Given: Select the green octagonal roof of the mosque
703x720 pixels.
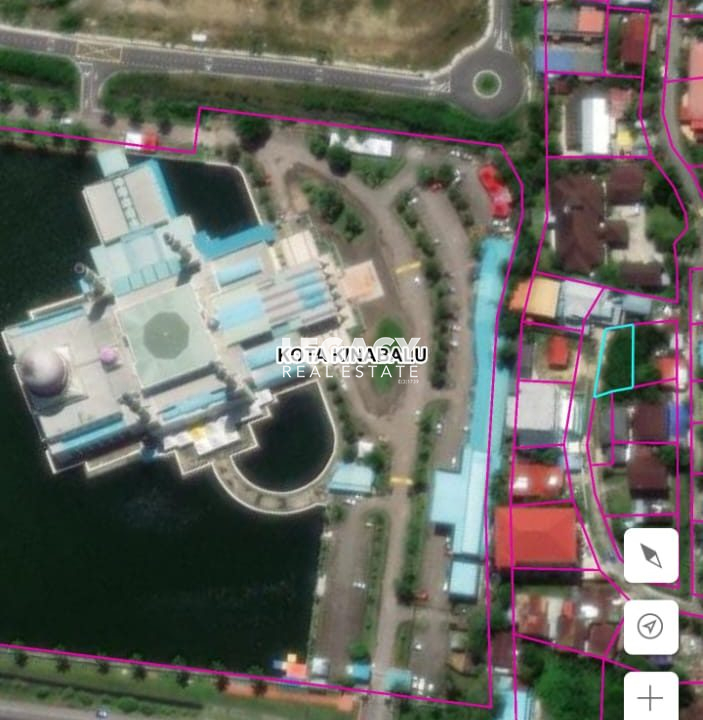Looking at the screenshot, I should tap(167, 336).
